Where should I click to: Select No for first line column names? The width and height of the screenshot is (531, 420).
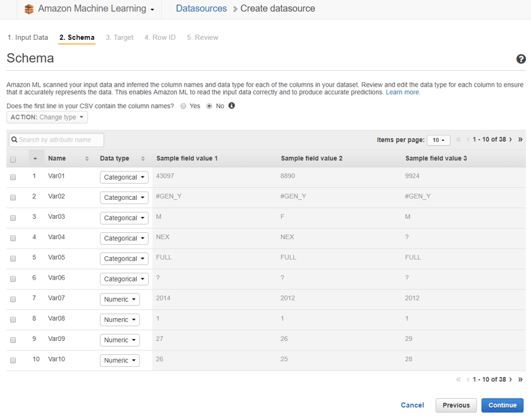pos(209,106)
